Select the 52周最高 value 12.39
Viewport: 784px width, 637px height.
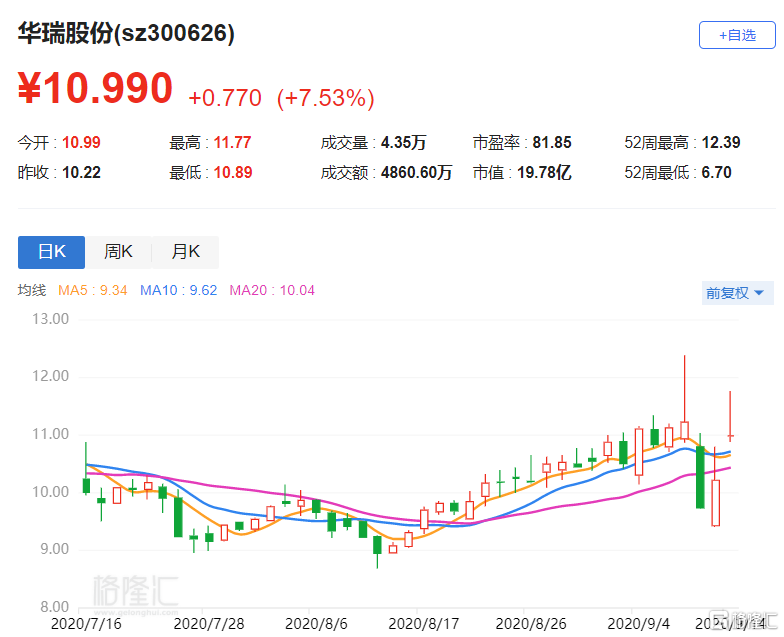[720, 142]
